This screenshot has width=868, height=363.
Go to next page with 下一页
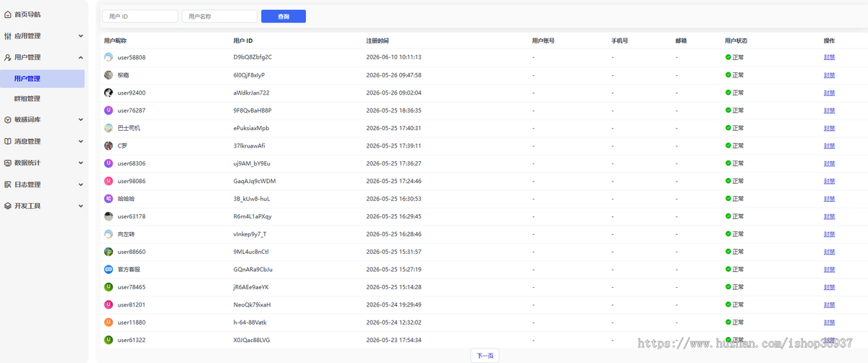coord(485,356)
